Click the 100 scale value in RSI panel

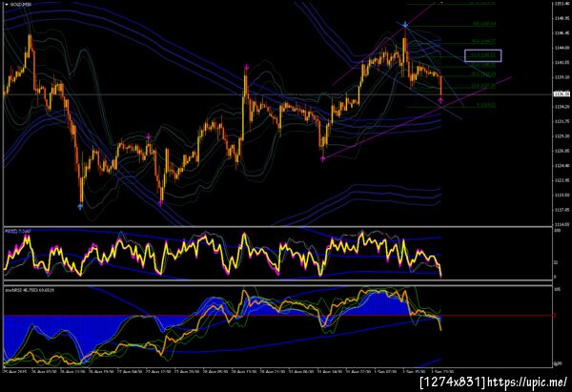(x=557, y=231)
